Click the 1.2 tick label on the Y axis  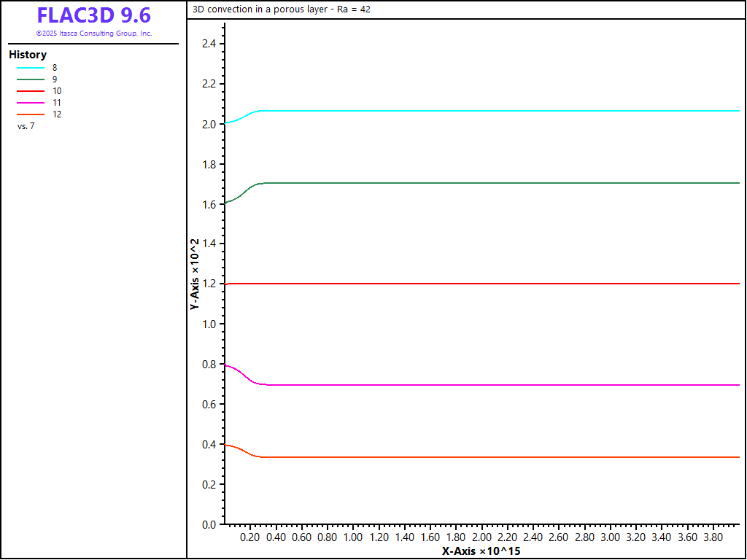coord(210,284)
